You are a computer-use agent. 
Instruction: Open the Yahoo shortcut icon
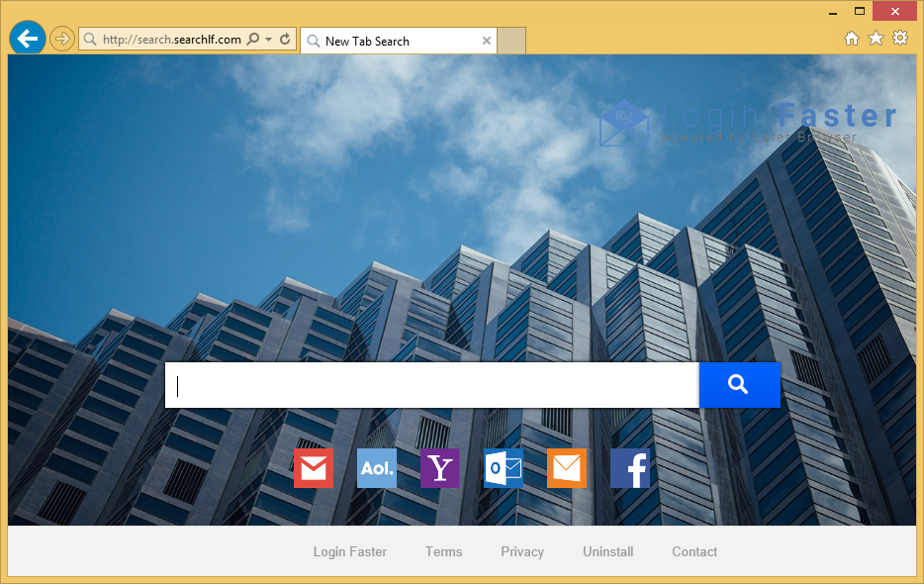point(440,468)
